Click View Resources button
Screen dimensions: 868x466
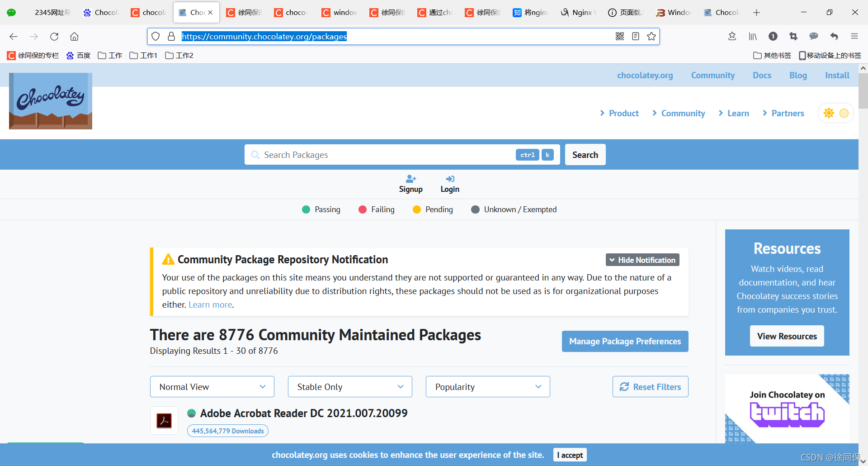click(x=787, y=336)
